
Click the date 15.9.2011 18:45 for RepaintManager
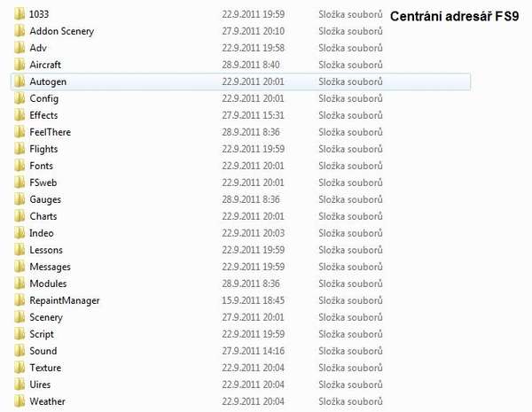pos(253,300)
